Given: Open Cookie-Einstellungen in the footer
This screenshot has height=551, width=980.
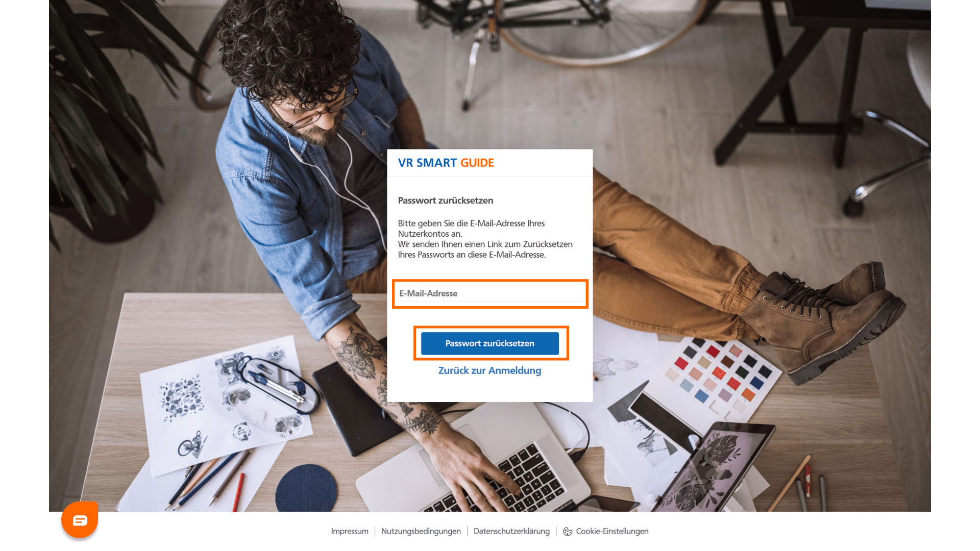Looking at the screenshot, I should 612,531.
